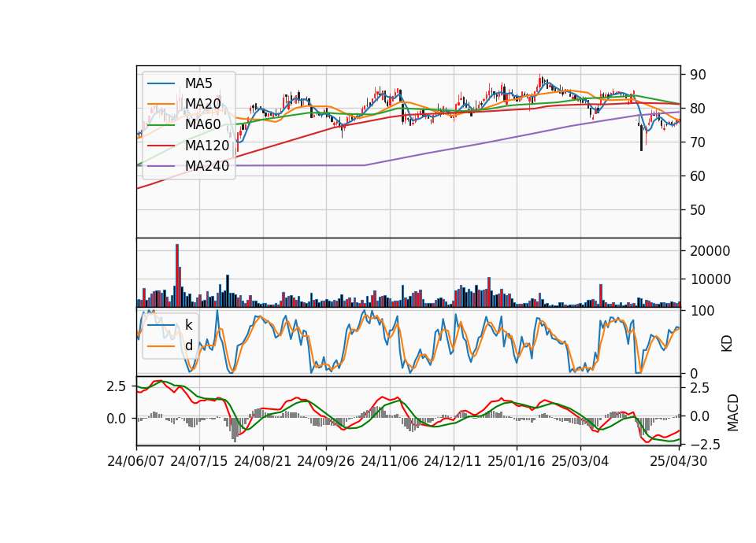Click the purple MA240 legend line sample

tap(161, 166)
